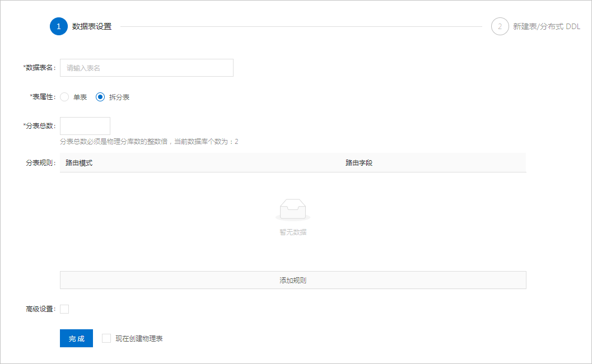Screen dimensions: 592x364
Task: Click the 现在创建物理表 label text
Action: coord(139,339)
